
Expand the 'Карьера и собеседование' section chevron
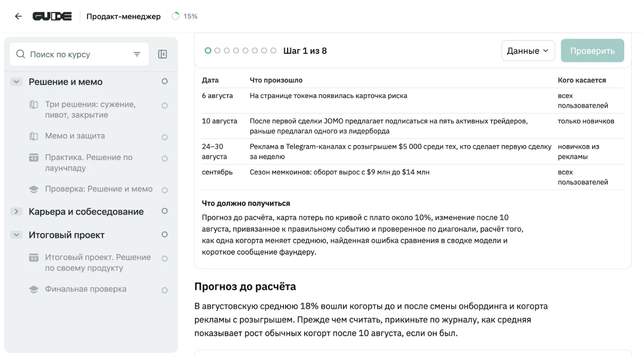(16, 211)
